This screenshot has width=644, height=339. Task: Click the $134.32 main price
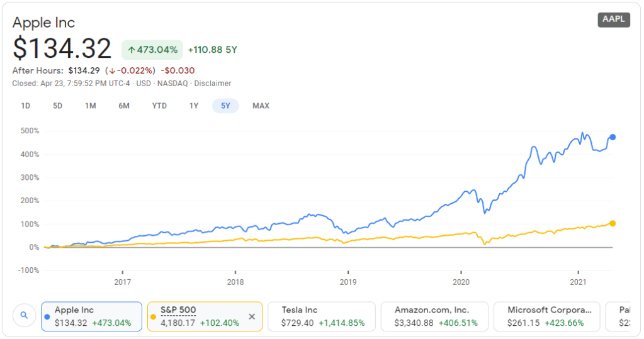pyautogui.click(x=62, y=48)
